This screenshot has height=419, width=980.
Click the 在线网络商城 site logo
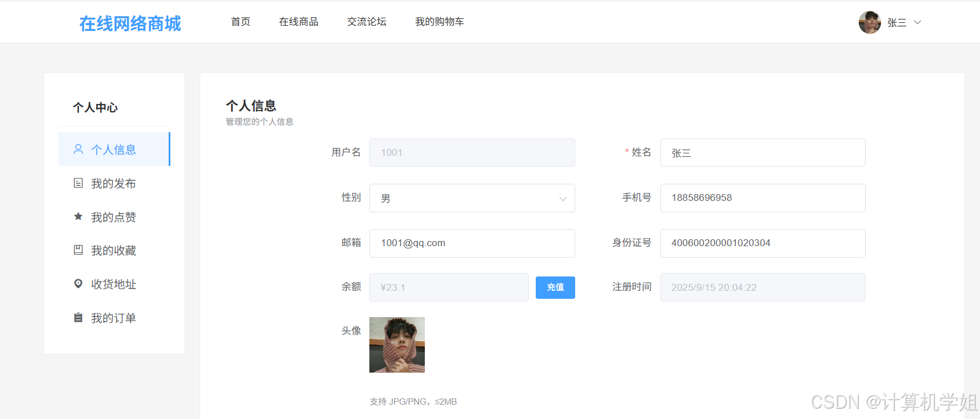click(x=130, y=23)
